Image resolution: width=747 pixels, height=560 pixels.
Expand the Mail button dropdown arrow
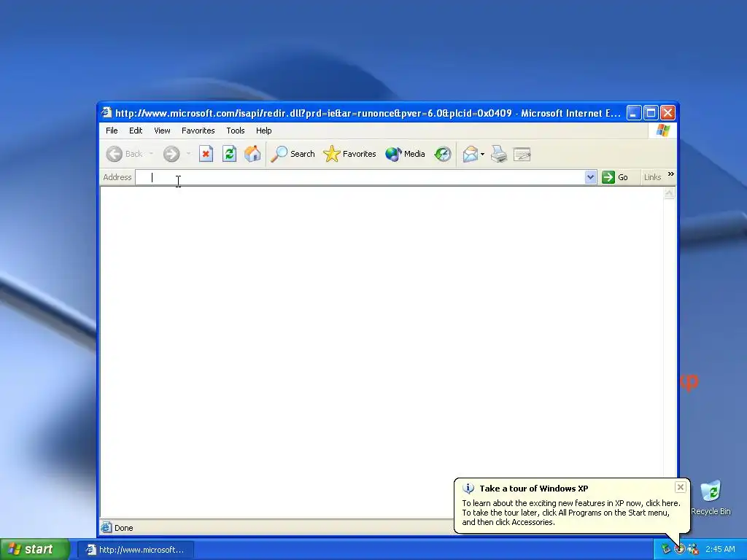(483, 155)
